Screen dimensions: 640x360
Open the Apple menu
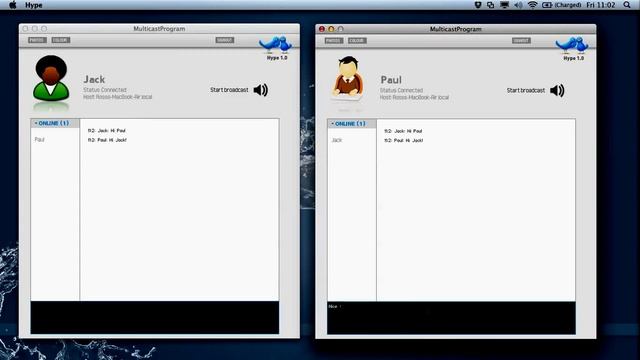(13, 5)
